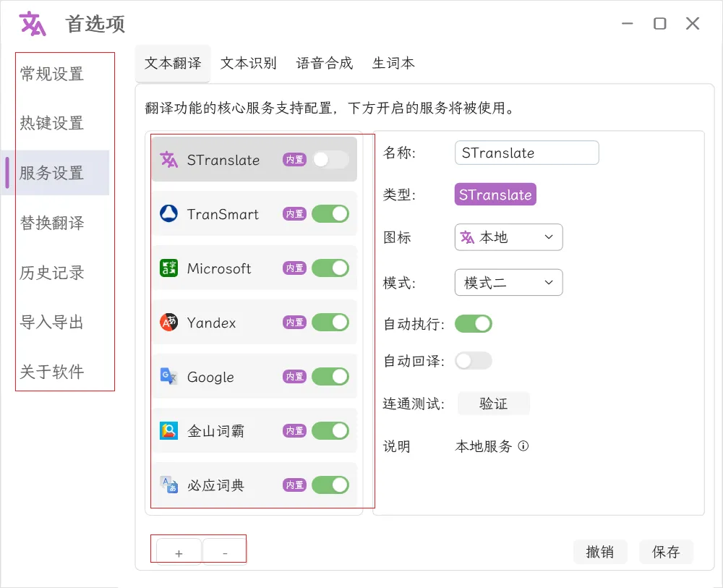Click the 内置 badge on STranslate row
This screenshot has width=723, height=588.
point(295,160)
